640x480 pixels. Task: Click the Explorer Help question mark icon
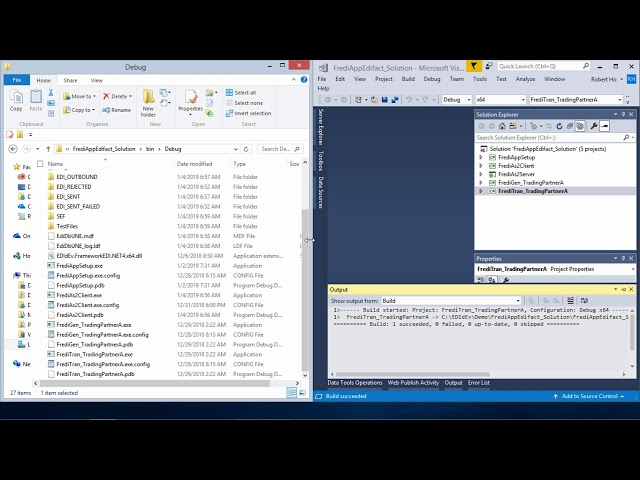pyautogui.click(x=304, y=80)
